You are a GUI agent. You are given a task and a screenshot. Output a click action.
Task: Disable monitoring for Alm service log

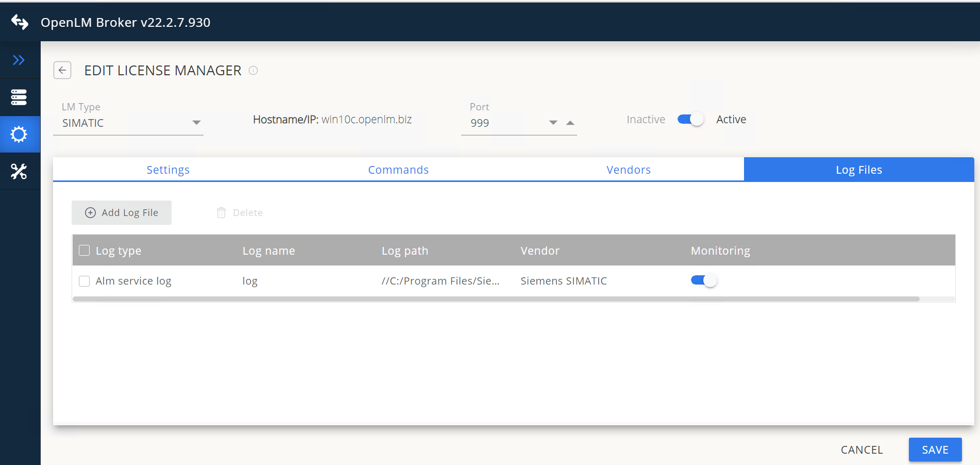click(703, 280)
